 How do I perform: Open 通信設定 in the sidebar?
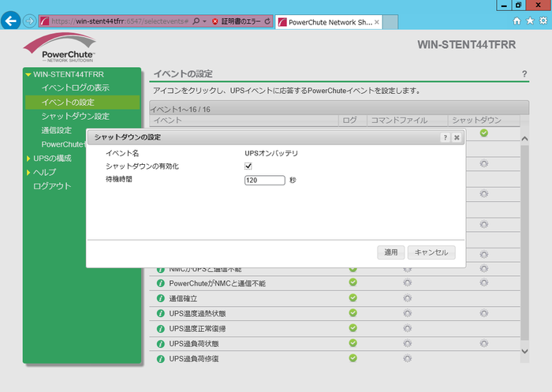(x=56, y=130)
